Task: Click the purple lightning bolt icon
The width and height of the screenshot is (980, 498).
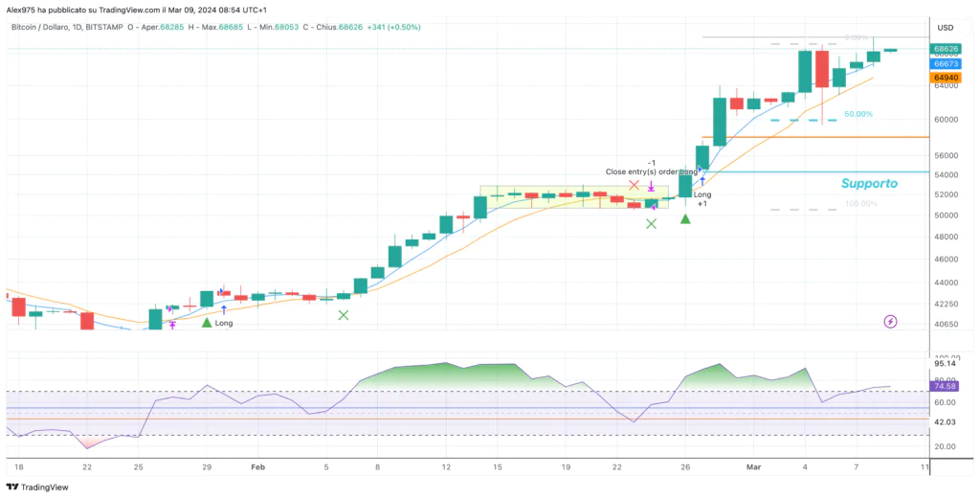Action: (891, 322)
